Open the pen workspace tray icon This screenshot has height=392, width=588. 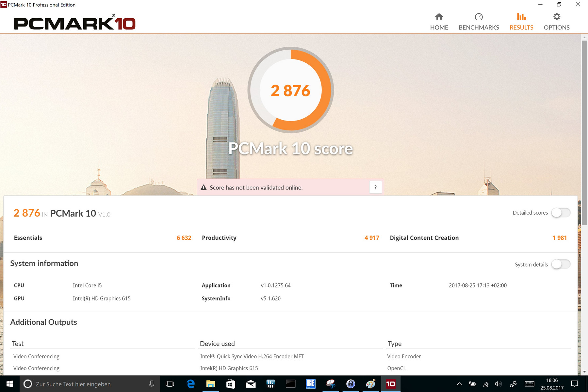(x=513, y=384)
